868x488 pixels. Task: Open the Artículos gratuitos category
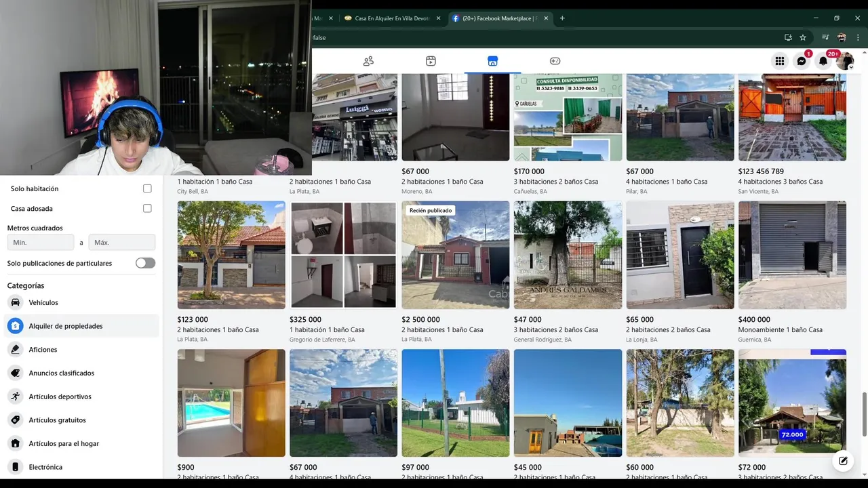[x=81, y=420]
